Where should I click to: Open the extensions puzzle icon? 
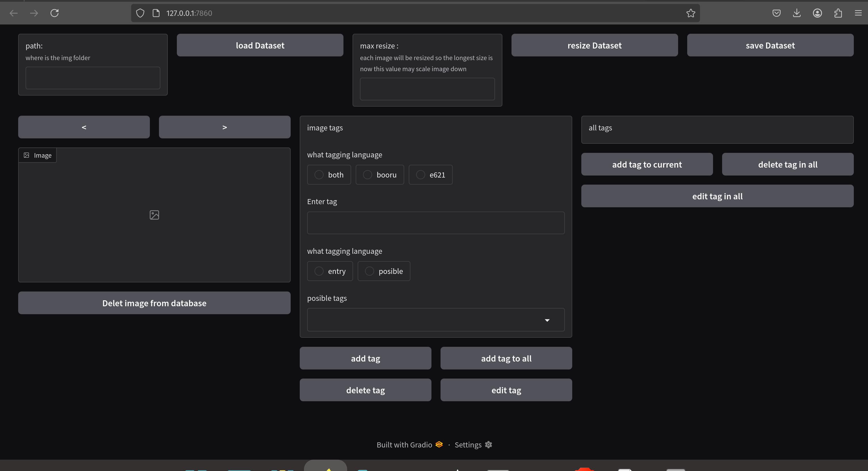pyautogui.click(x=838, y=13)
